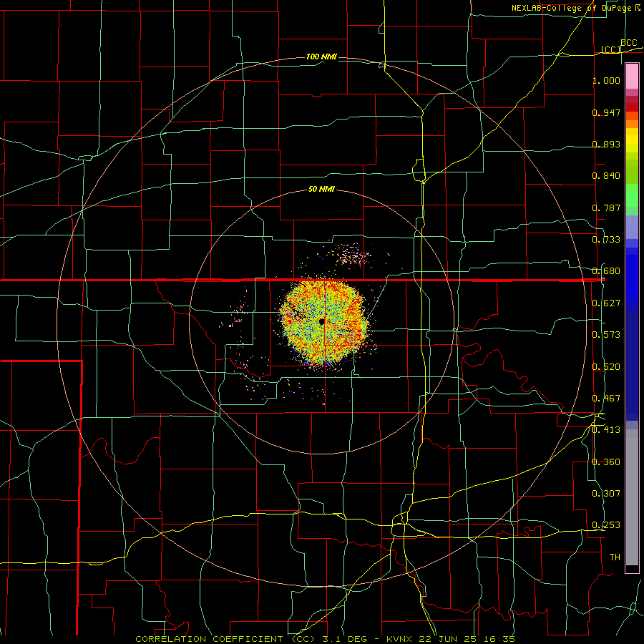The image size is (644, 644).
Task: Click the [CC] product label
Action: (611, 49)
